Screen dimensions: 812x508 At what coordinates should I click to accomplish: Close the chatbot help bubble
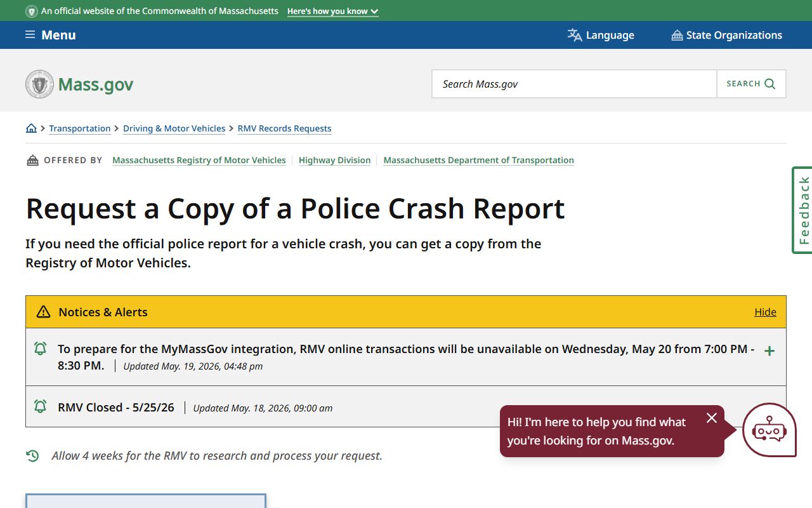tap(712, 418)
